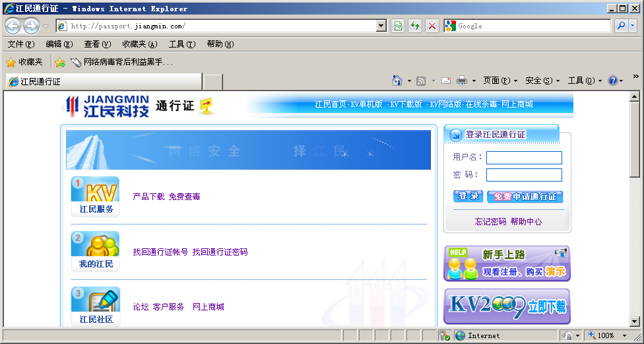
Task: Click the add to favorites bar icon
Action: [60, 62]
